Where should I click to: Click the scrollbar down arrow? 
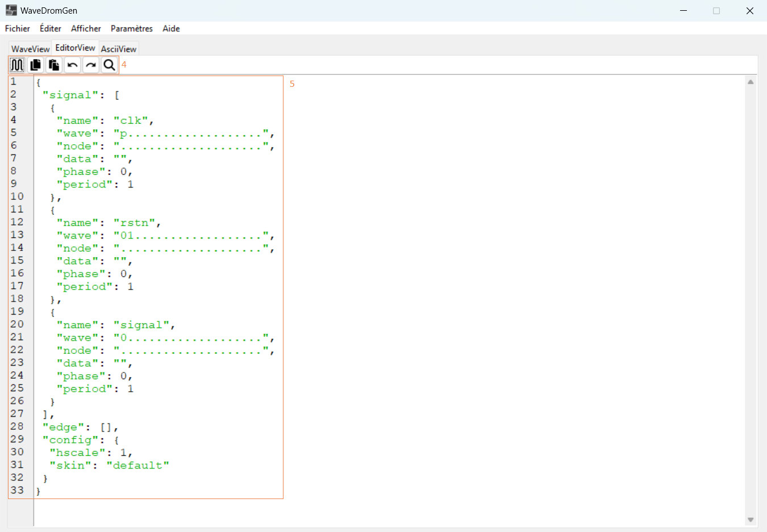click(751, 520)
